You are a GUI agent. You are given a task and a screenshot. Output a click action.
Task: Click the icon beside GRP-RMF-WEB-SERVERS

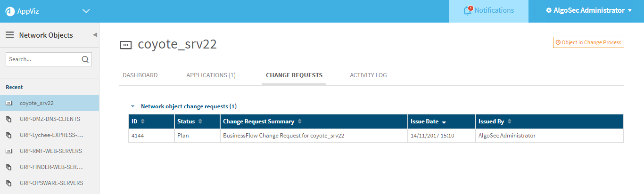pyautogui.click(x=8, y=151)
